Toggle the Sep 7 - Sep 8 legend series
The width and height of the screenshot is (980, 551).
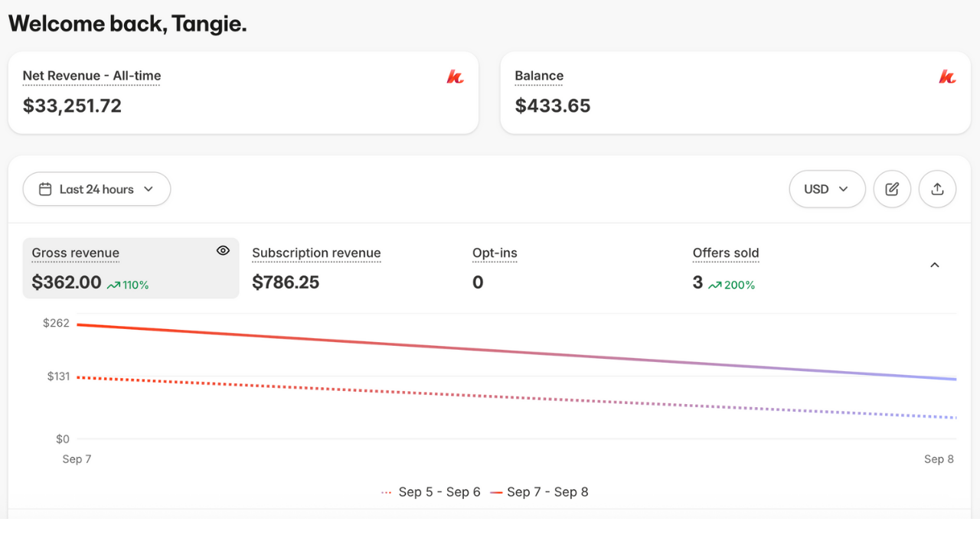pyautogui.click(x=539, y=492)
